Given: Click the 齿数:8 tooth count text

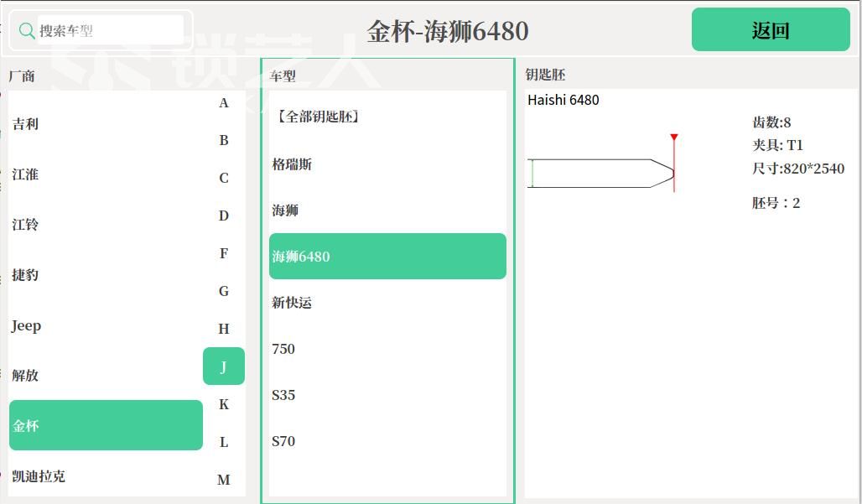Looking at the screenshot, I should pos(771,122).
